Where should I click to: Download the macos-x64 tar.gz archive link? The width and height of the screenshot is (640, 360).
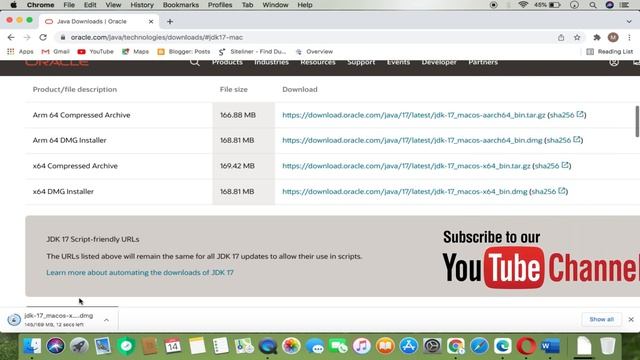pyautogui.click(x=406, y=166)
